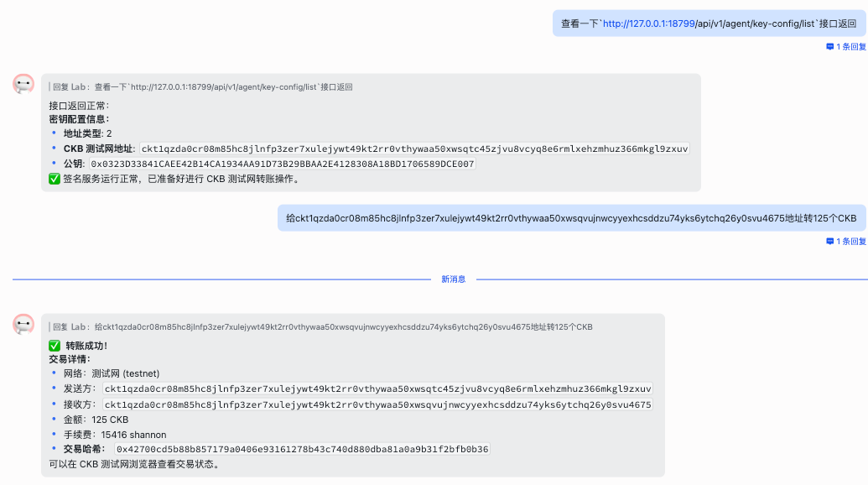Screen dimensions: 868x485
Task: Click the 发送方 address code
Action: (377, 389)
